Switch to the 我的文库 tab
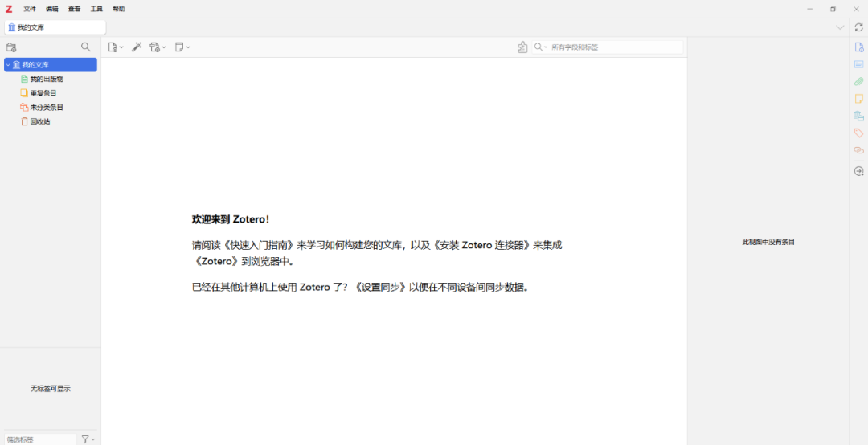This screenshot has height=445, width=868. pos(55,27)
